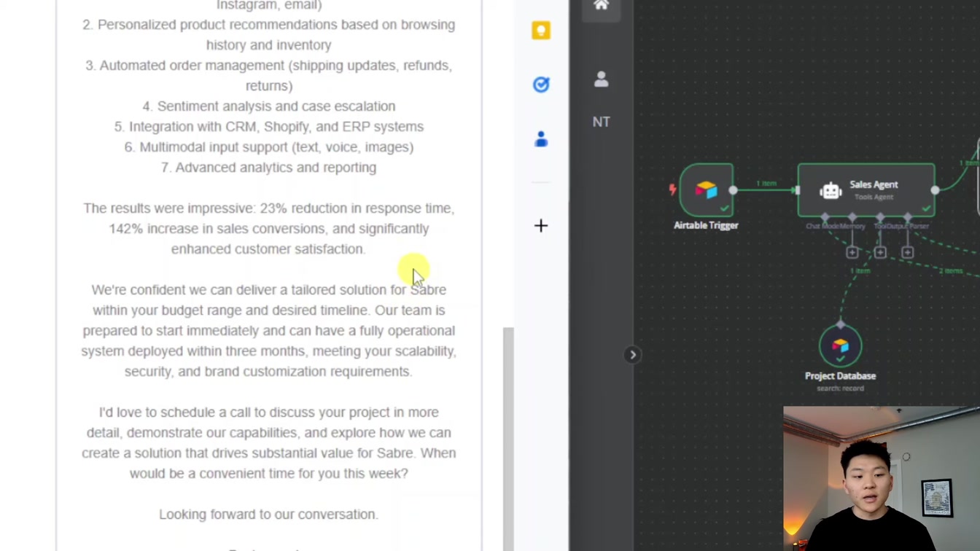Open the person icon in n8n sidebar

601,79
